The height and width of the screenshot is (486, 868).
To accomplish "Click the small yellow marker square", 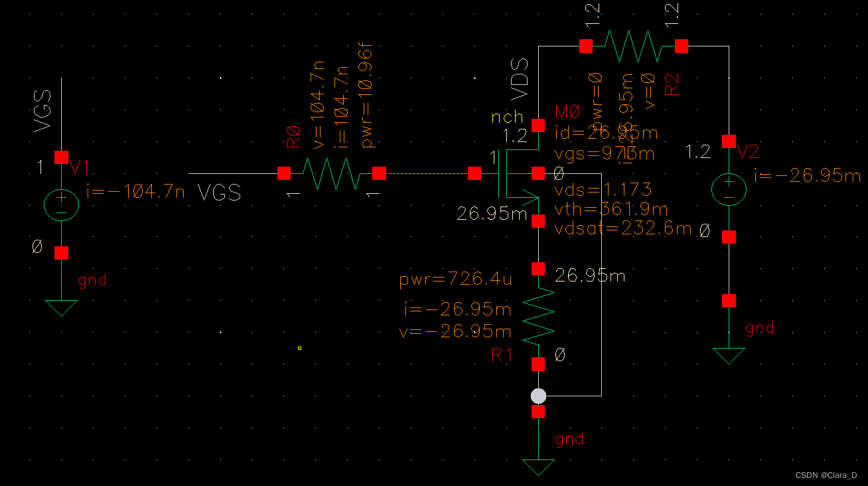I will pos(300,348).
